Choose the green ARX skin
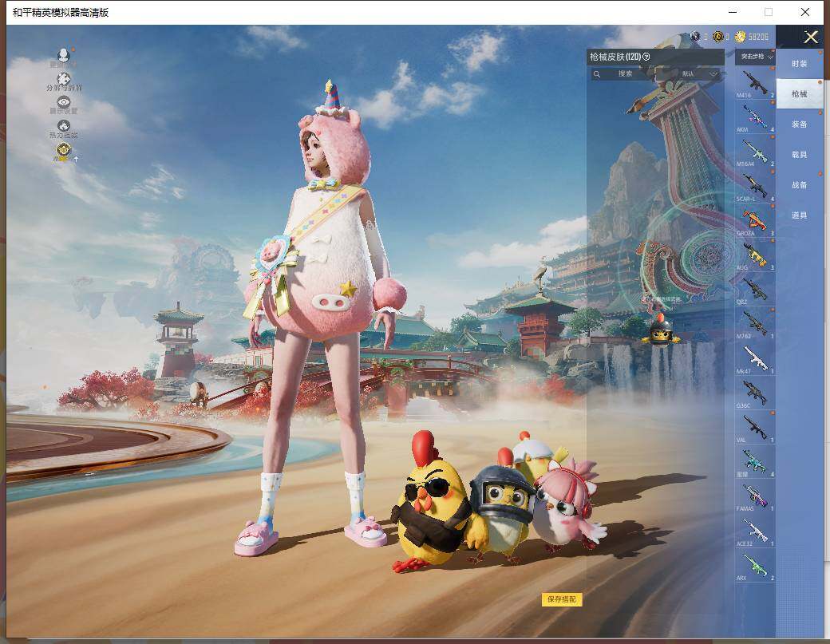The width and height of the screenshot is (830, 644). pyautogui.click(x=754, y=565)
